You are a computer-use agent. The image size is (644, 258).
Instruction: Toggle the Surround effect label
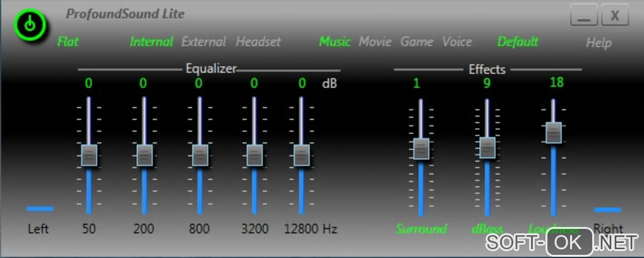pos(421,229)
